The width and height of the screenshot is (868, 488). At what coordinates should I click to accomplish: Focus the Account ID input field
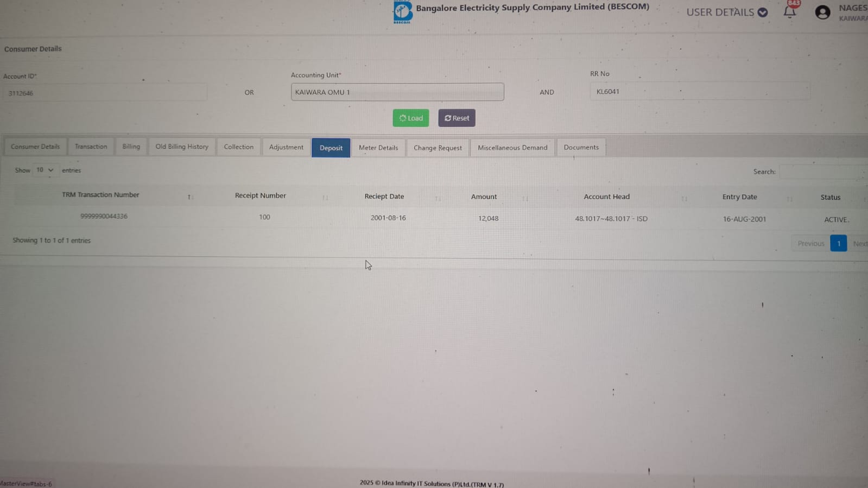pyautogui.click(x=105, y=93)
